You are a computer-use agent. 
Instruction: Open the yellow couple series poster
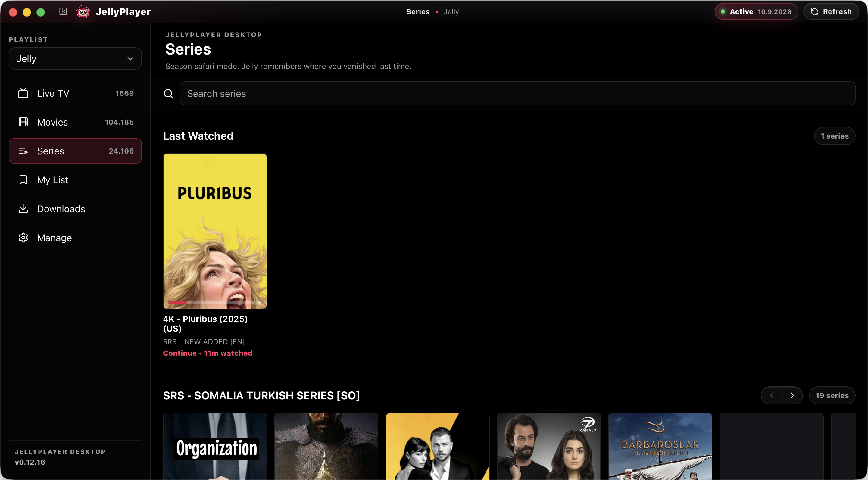pos(437,447)
